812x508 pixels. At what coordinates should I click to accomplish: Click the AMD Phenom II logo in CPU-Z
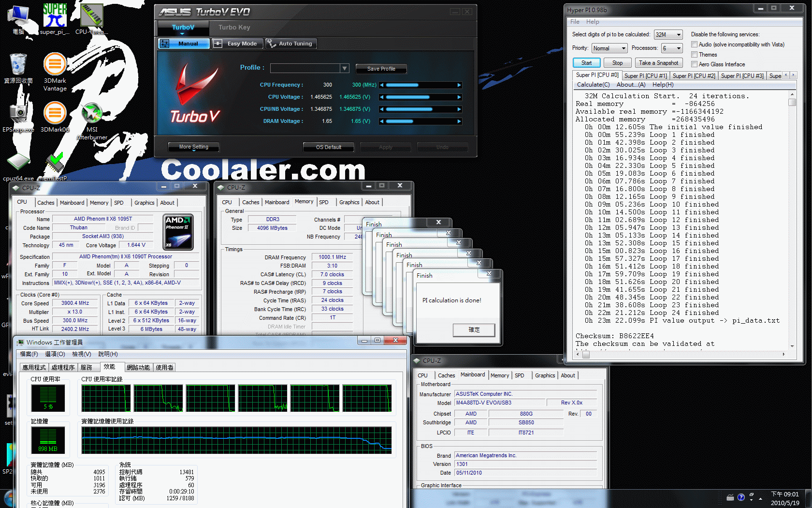(178, 232)
